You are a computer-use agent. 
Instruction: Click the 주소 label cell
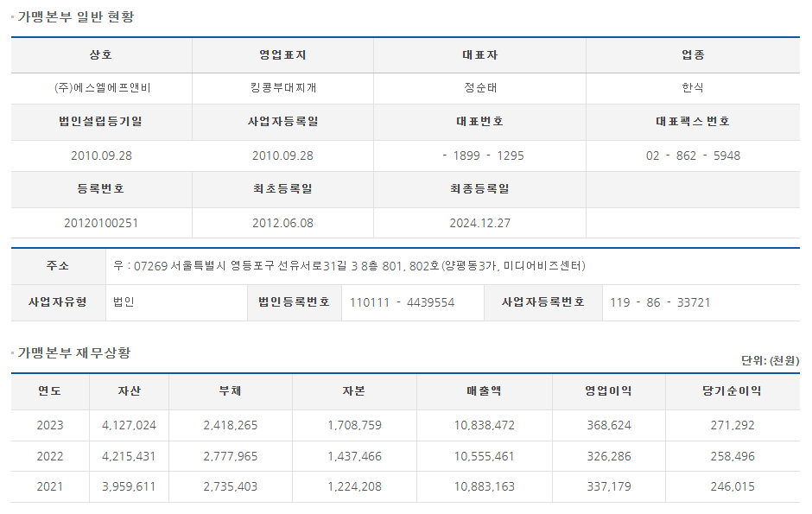(x=58, y=266)
